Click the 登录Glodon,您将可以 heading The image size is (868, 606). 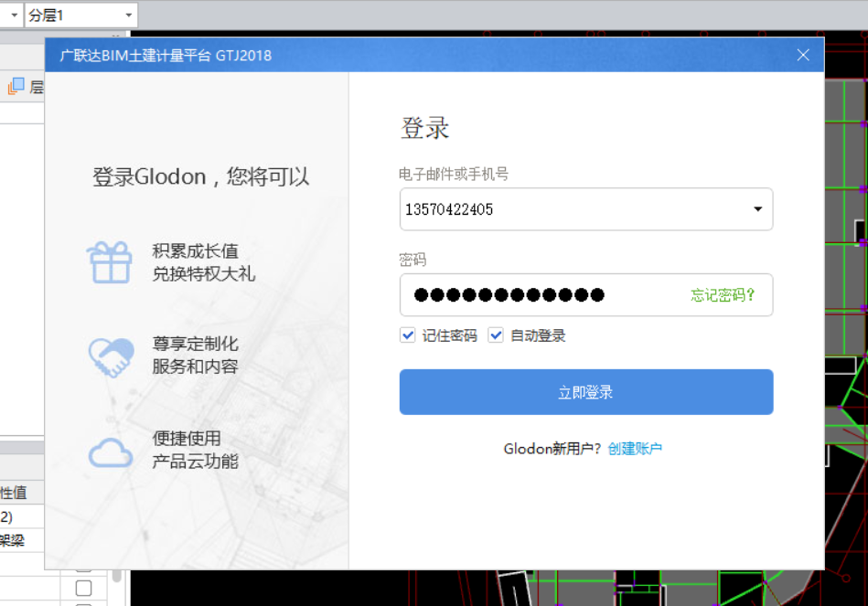click(200, 177)
